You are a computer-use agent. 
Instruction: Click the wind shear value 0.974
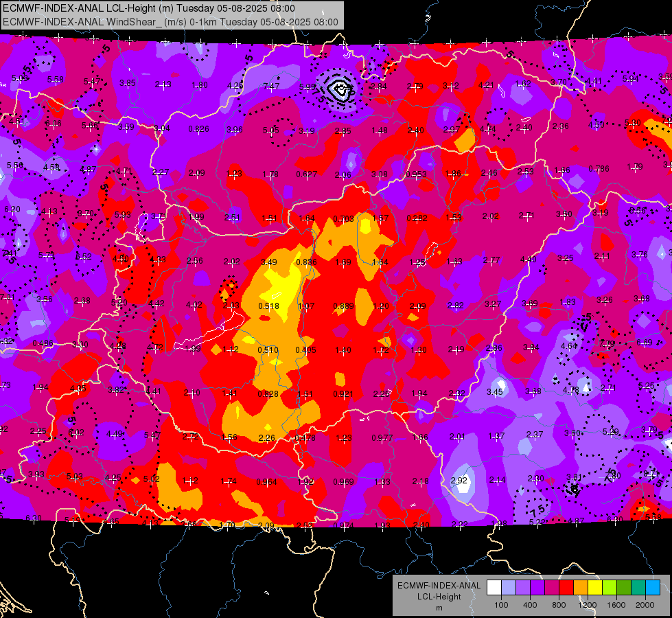coord(344,525)
